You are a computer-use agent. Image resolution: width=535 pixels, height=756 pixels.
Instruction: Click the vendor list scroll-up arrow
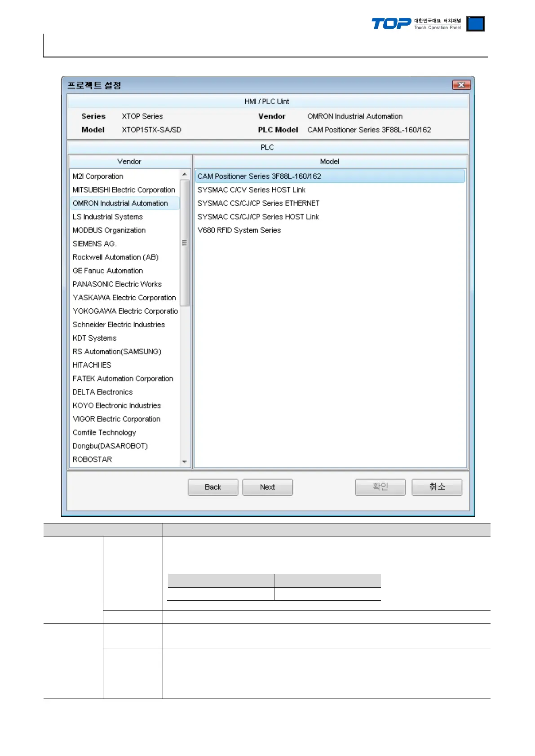tap(185, 174)
